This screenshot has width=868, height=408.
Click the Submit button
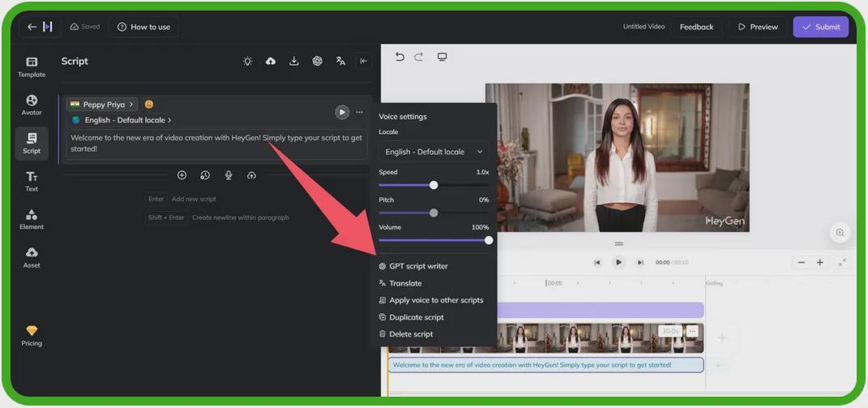tap(820, 27)
